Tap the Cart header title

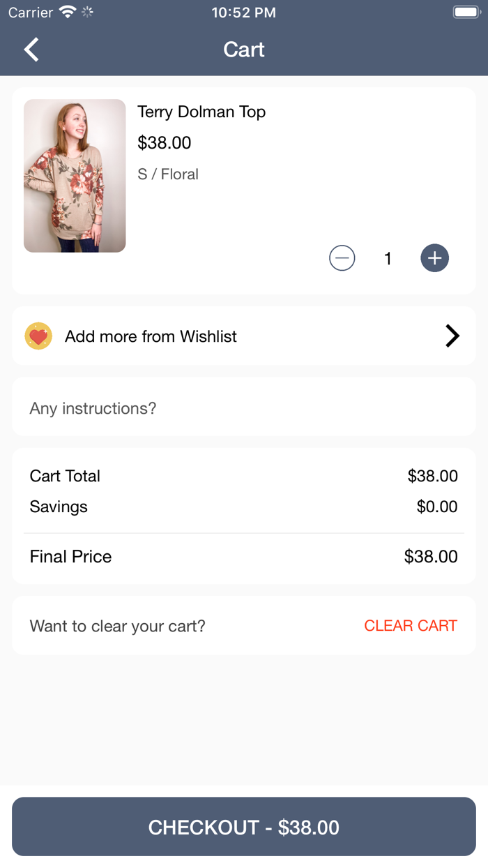[244, 50]
